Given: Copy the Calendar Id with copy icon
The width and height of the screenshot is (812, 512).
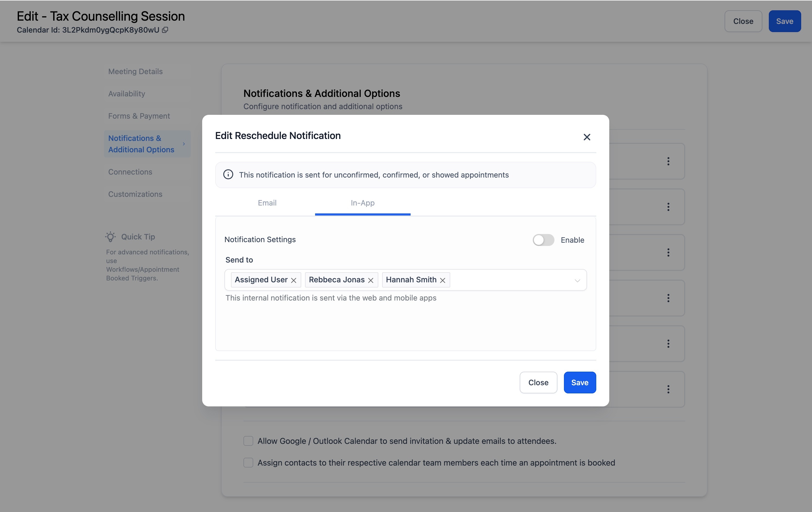Looking at the screenshot, I should coord(165,30).
